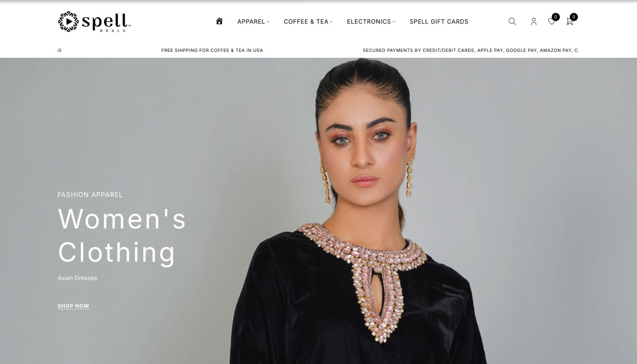Click the wishlist count badge
This screenshot has width=637, height=364.
[556, 17]
